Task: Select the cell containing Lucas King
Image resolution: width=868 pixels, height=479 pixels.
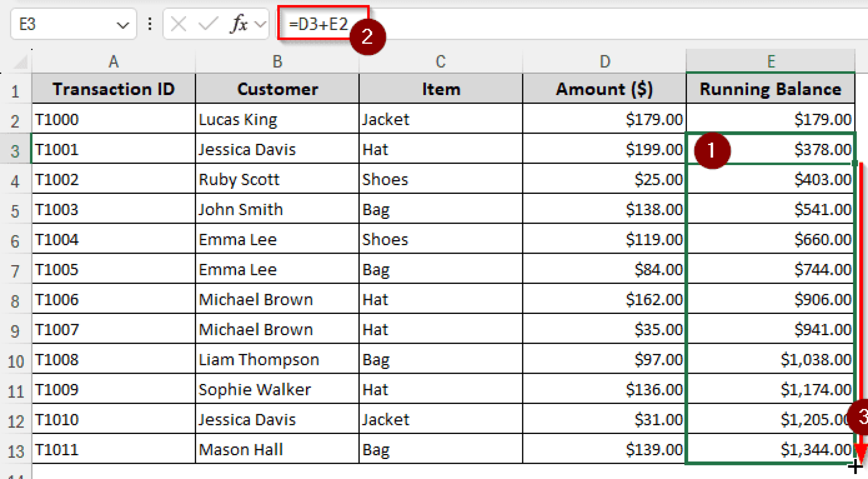Action: (x=278, y=119)
